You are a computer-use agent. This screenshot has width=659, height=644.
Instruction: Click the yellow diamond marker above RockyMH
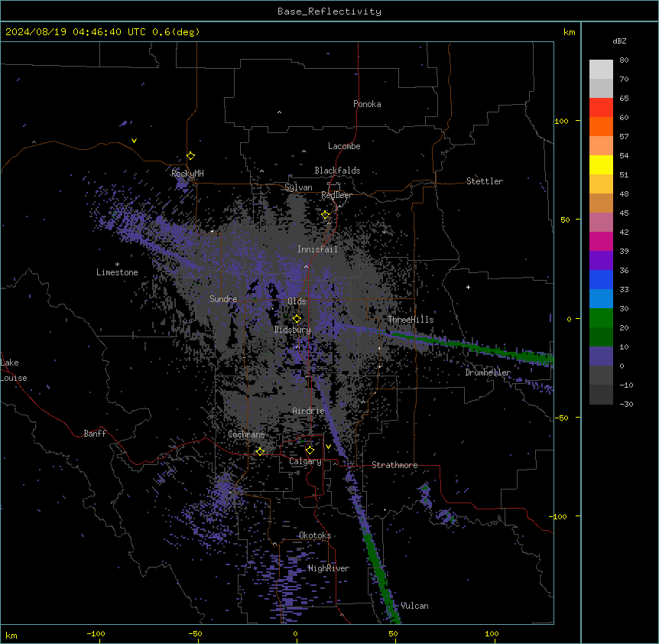pos(191,156)
